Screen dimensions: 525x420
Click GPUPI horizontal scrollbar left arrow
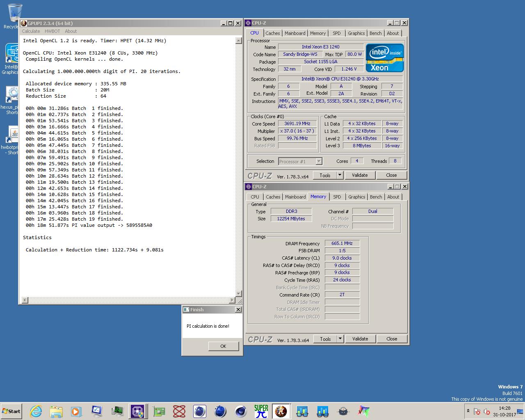25,300
